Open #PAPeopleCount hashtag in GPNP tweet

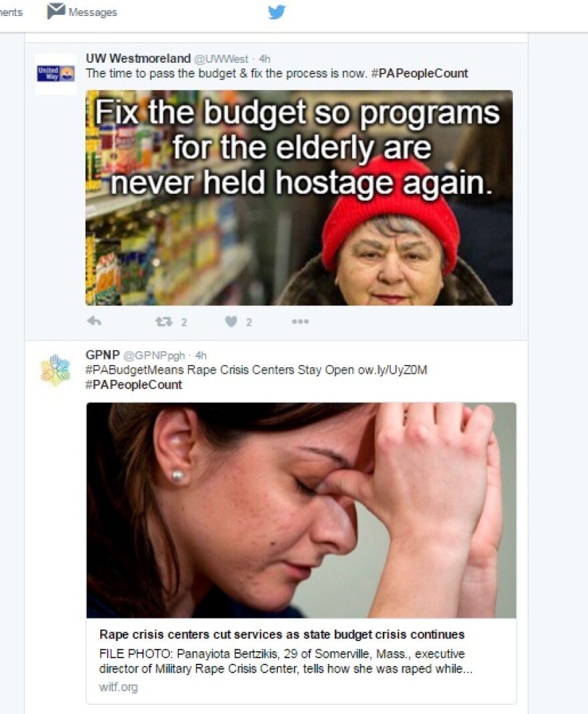(x=134, y=385)
